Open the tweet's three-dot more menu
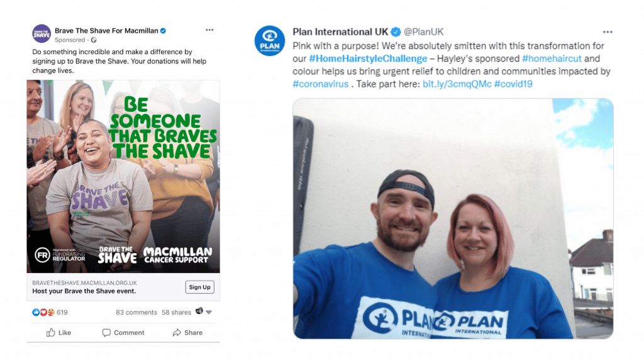 pos(608,32)
